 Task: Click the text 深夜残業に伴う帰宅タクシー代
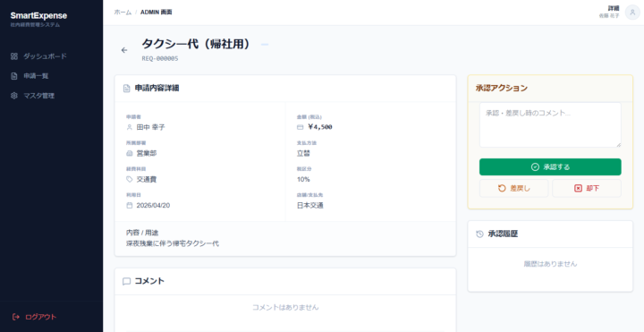pos(173,243)
